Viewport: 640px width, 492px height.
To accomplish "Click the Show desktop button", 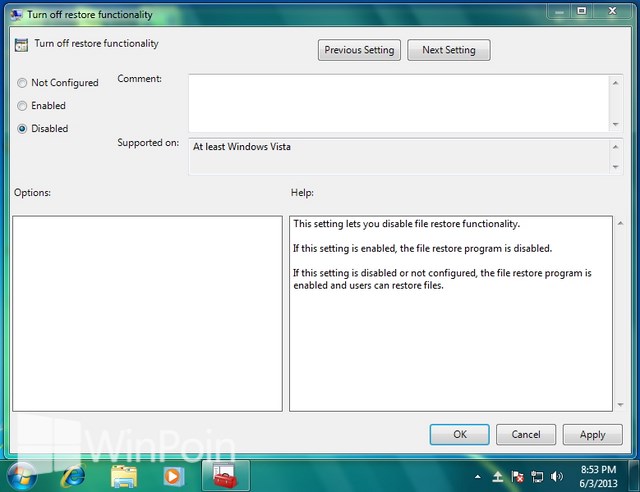I will coord(634,476).
